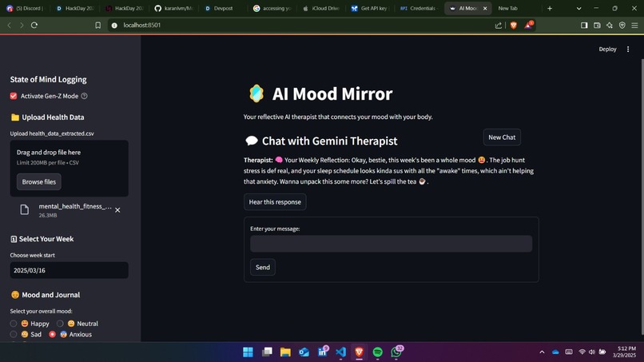Open a new browser tab with plus
This screenshot has height=362, width=644.
550,8
